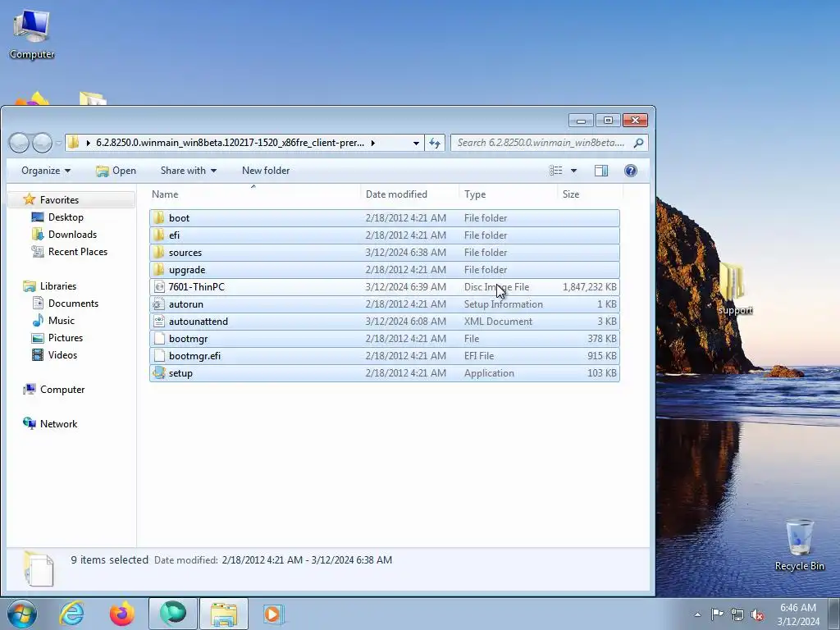The width and height of the screenshot is (840, 630).
Task: Select the setup application icon
Action: (158, 373)
